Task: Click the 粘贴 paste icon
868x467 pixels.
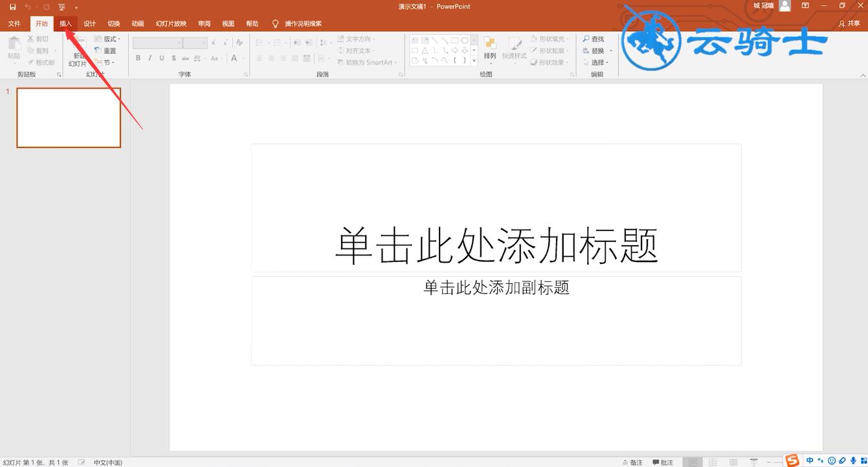Action: point(14,49)
